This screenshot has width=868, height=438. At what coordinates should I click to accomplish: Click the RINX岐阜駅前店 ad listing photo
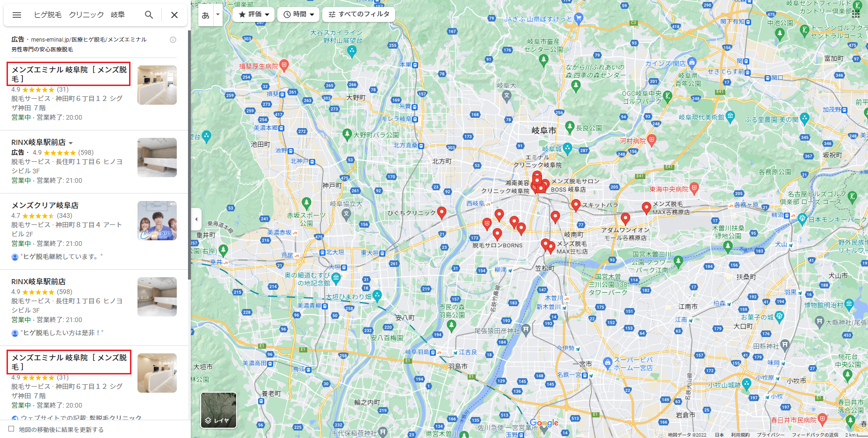pyautogui.click(x=157, y=157)
